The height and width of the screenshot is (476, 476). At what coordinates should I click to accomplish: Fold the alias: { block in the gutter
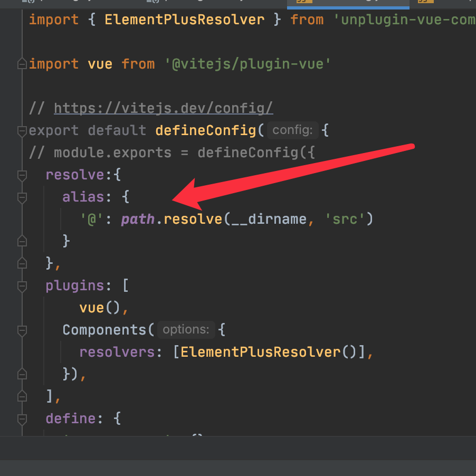[22, 197]
